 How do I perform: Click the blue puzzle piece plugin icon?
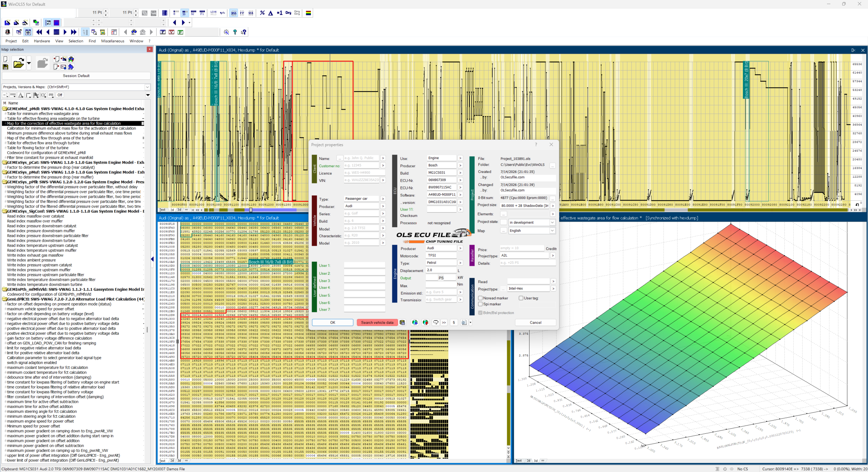[x=71, y=67]
